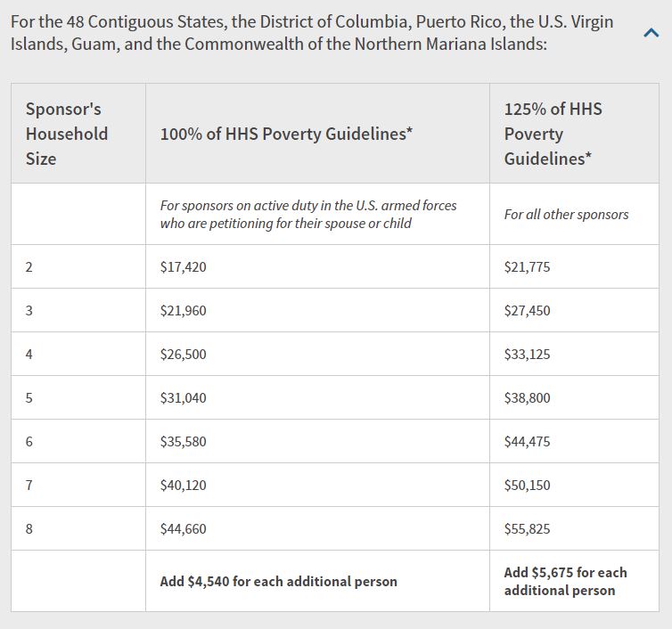Select the $50,150 value for household of 7
This screenshot has width=672, height=629.
pos(527,486)
